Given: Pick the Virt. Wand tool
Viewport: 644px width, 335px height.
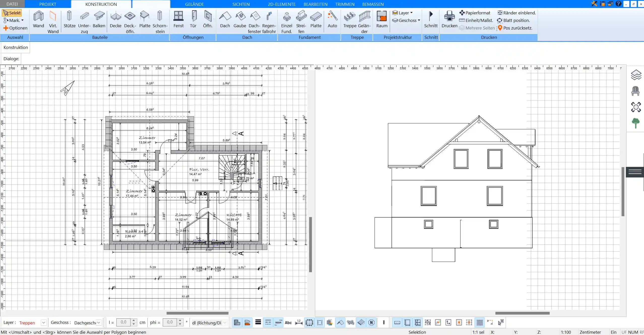Looking at the screenshot, I should [53, 22].
